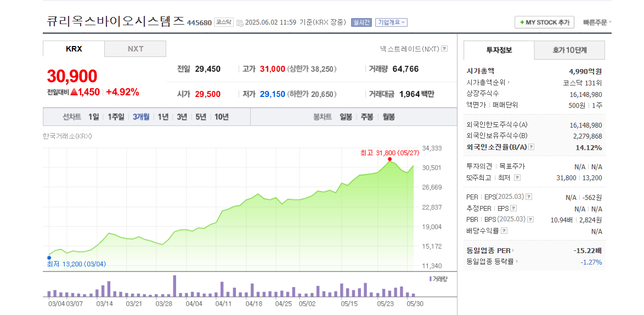Click the 최저 13,200 low marker on chart

pos(49,258)
